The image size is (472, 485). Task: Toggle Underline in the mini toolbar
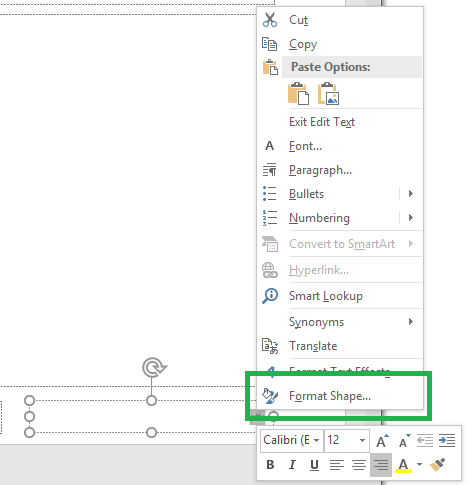pyautogui.click(x=314, y=465)
